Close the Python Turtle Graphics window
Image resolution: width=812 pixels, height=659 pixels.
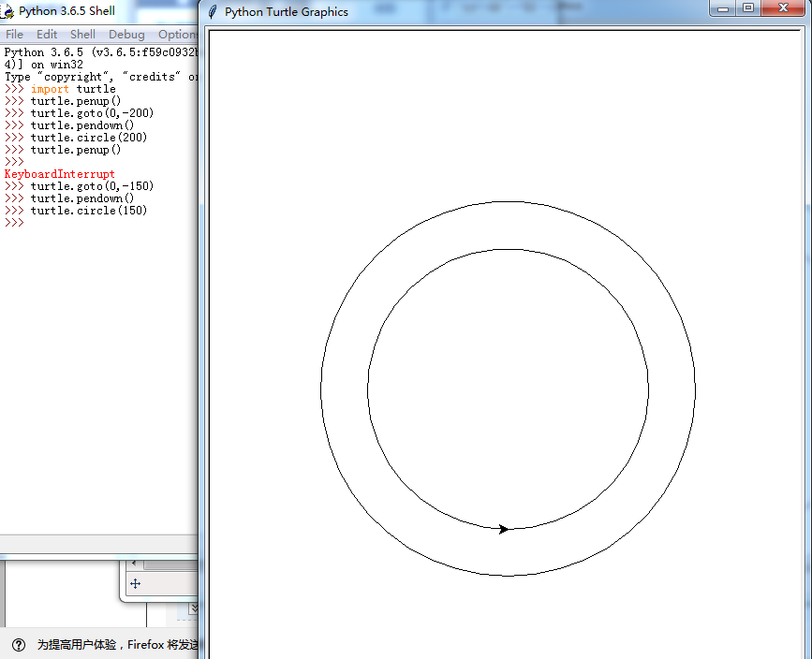click(782, 8)
